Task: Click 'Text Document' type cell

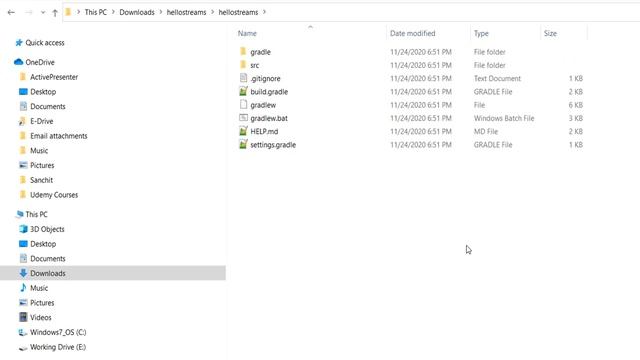Action: click(497, 78)
